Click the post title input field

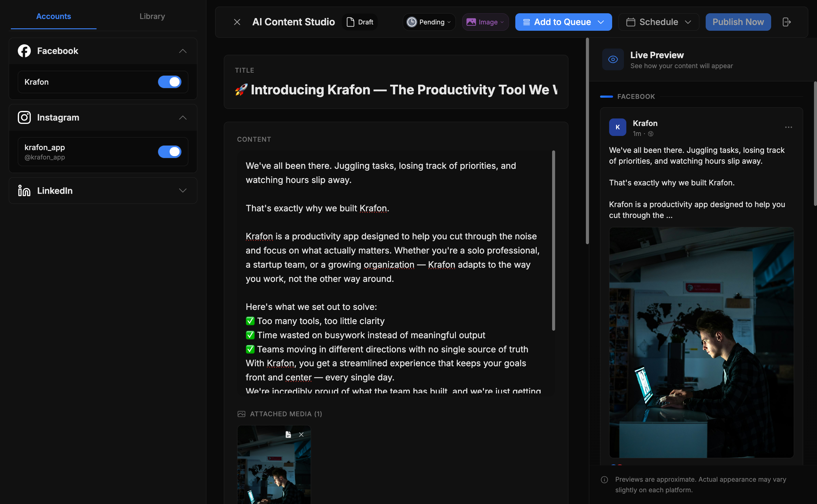[396, 90]
